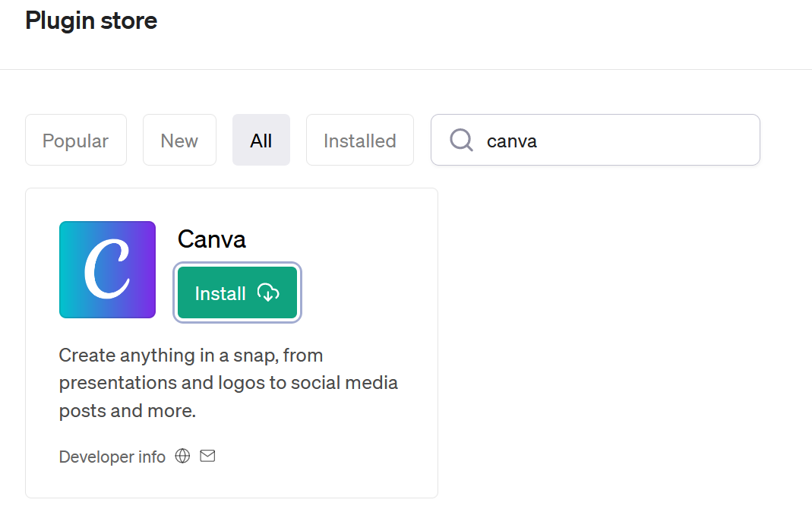Click the Canva description text
812x509 pixels.
[x=229, y=383]
